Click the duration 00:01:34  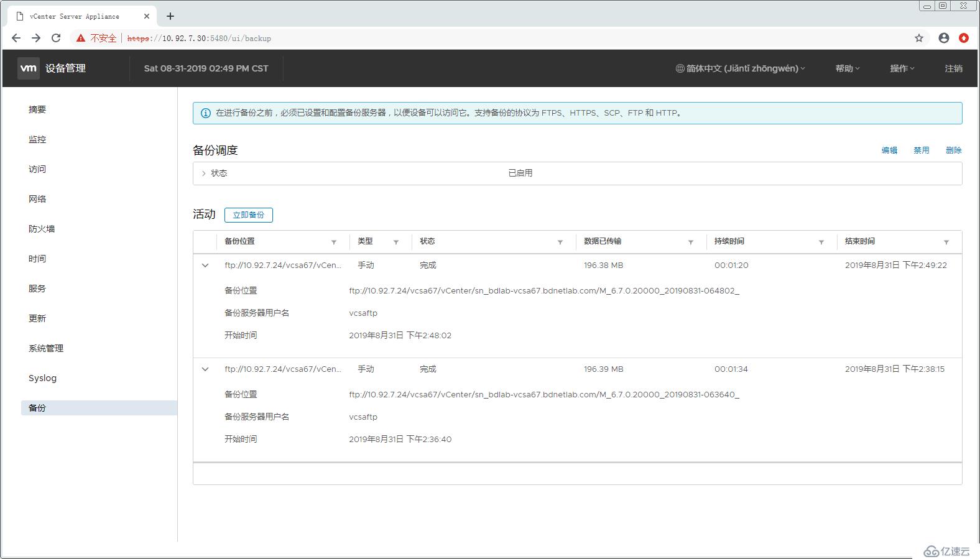731,369
